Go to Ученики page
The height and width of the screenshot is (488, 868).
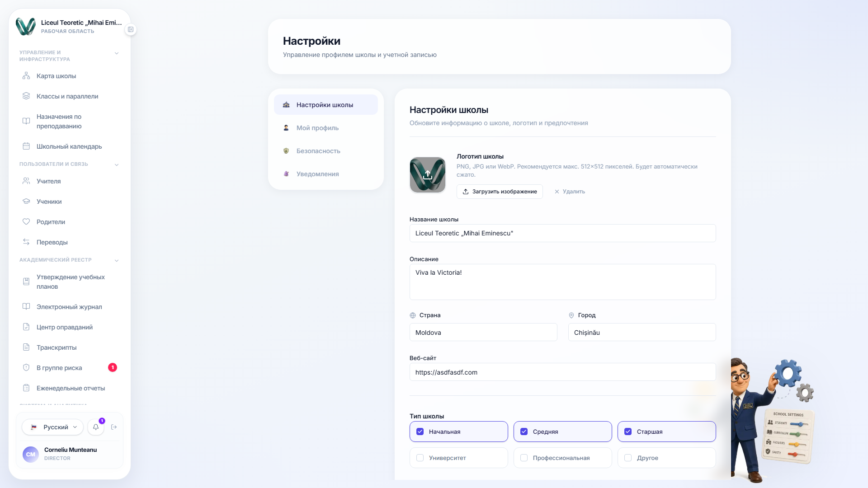pyautogui.click(x=70, y=202)
